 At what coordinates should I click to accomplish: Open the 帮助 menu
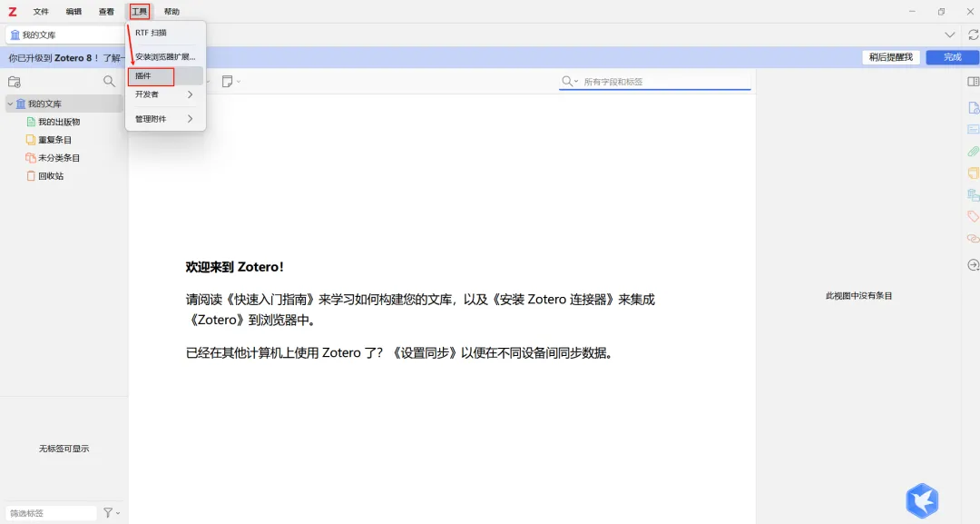[171, 11]
